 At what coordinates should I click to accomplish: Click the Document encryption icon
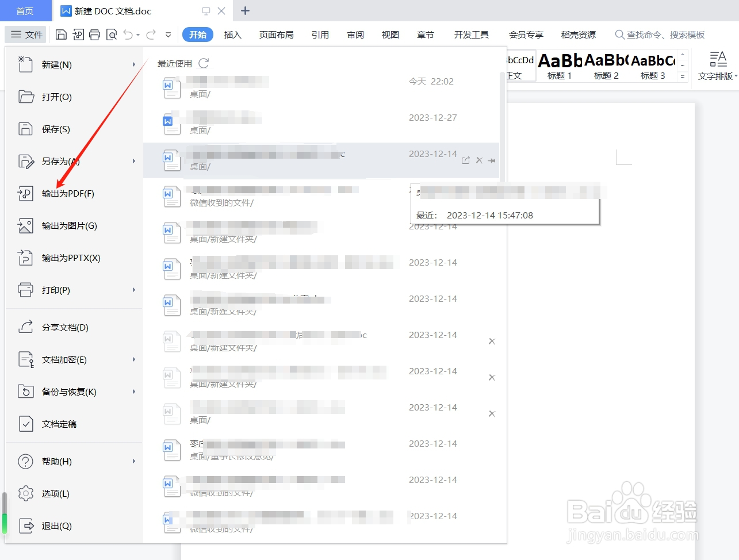pyautogui.click(x=26, y=359)
